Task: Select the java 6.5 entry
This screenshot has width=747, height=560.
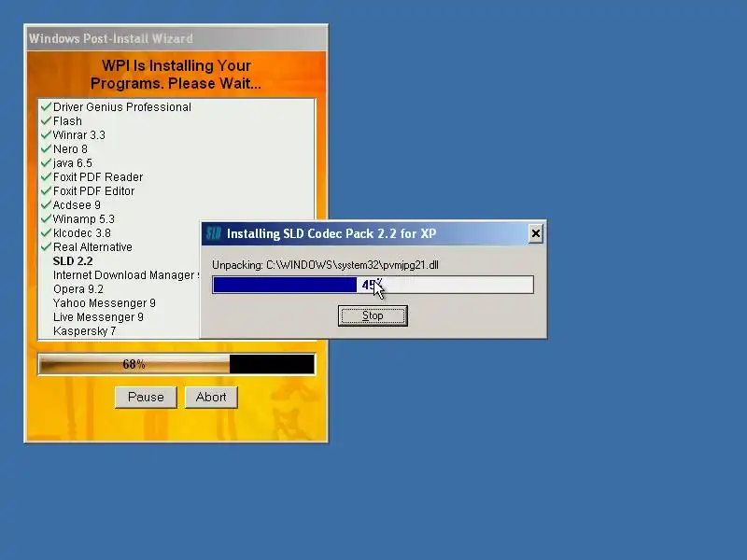Action: tap(73, 162)
